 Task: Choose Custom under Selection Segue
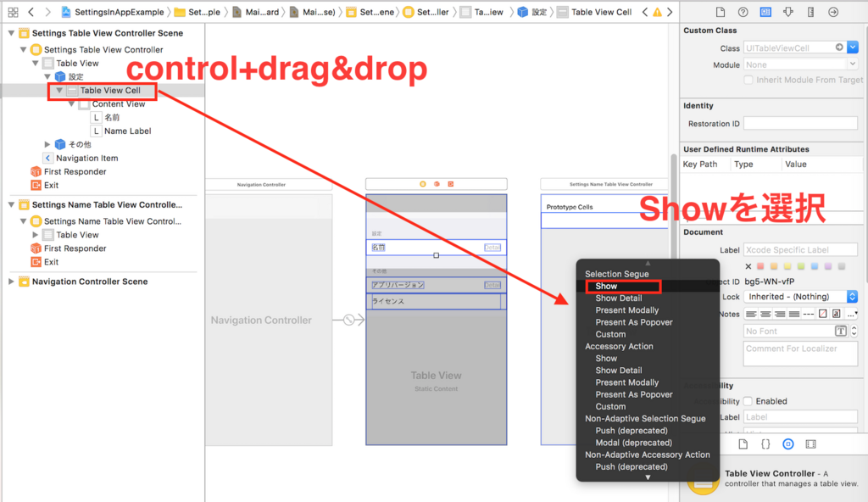tap(610, 334)
